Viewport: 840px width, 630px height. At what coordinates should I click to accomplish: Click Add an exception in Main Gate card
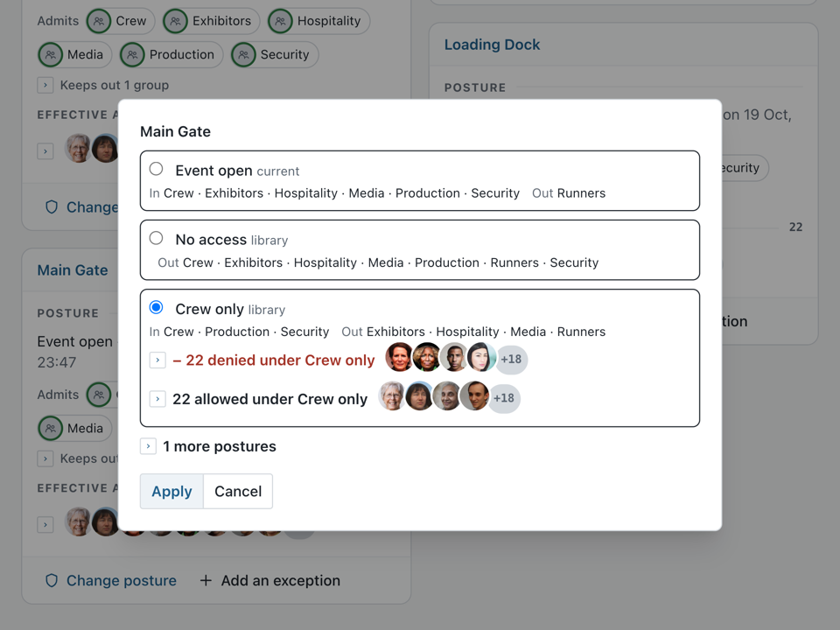[x=270, y=581]
